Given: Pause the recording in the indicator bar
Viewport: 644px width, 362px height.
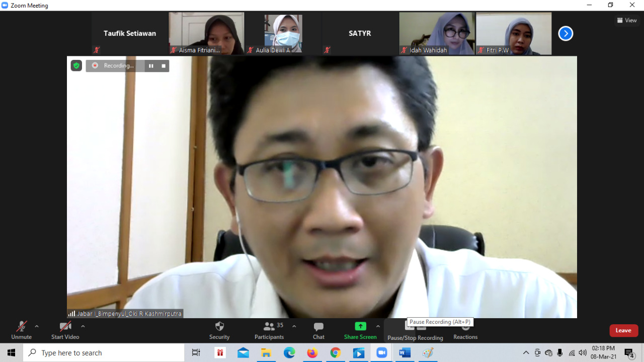Looking at the screenshot, I should (x=151, y=66).
